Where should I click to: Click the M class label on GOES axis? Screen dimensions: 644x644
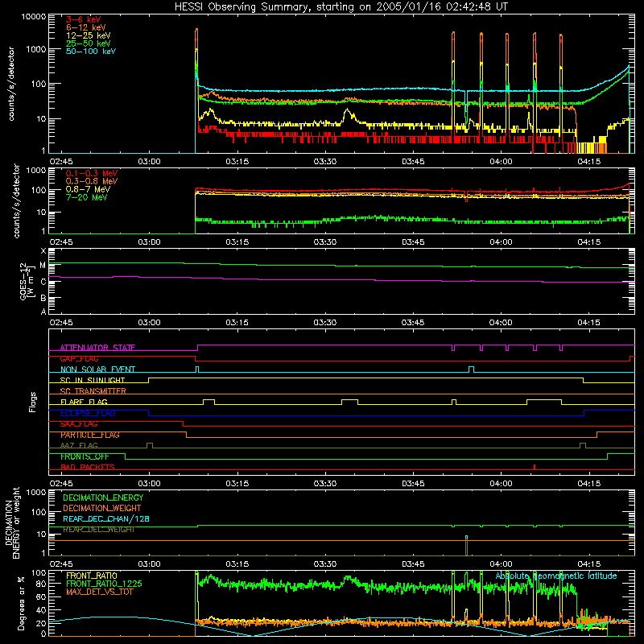tap(43, 266)
